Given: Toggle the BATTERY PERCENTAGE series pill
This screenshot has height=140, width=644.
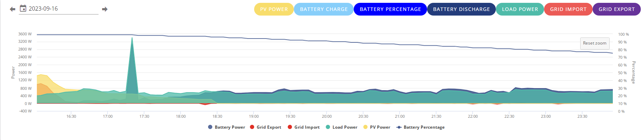Looking at the screenshot, I should pos(390,9).
